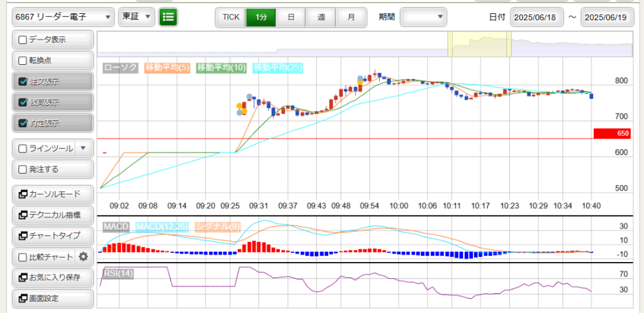The width and height of the screenshot is (644, 313).
Task: Click the yellow range selector in overview chart
Action: 479,43
